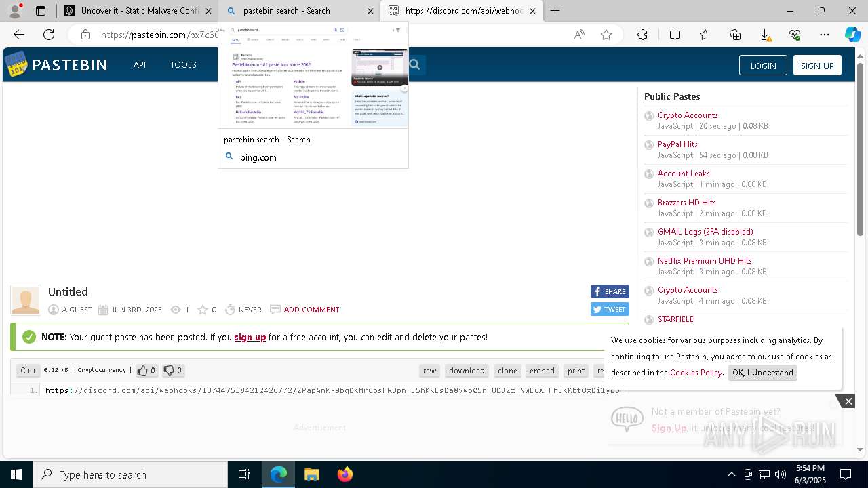The width and height of the screenshot is (868, 488).
Task: Open the Windows Start menu
Action: [x=16, y=474]
